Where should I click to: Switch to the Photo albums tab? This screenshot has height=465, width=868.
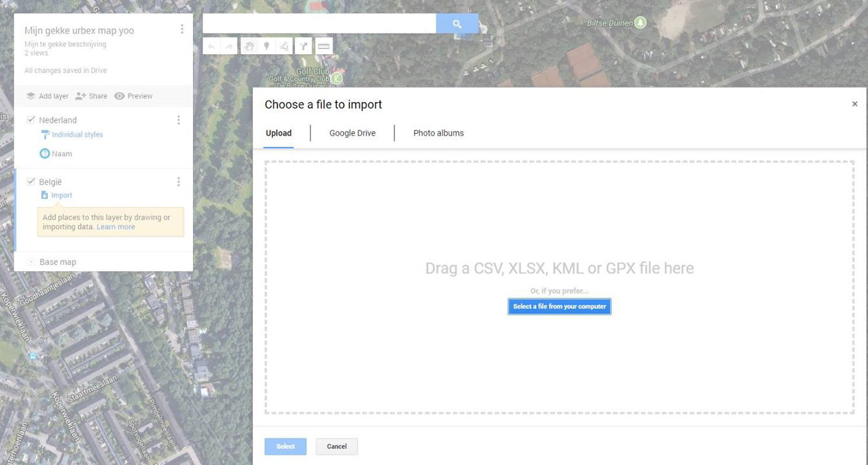point(438,133)
